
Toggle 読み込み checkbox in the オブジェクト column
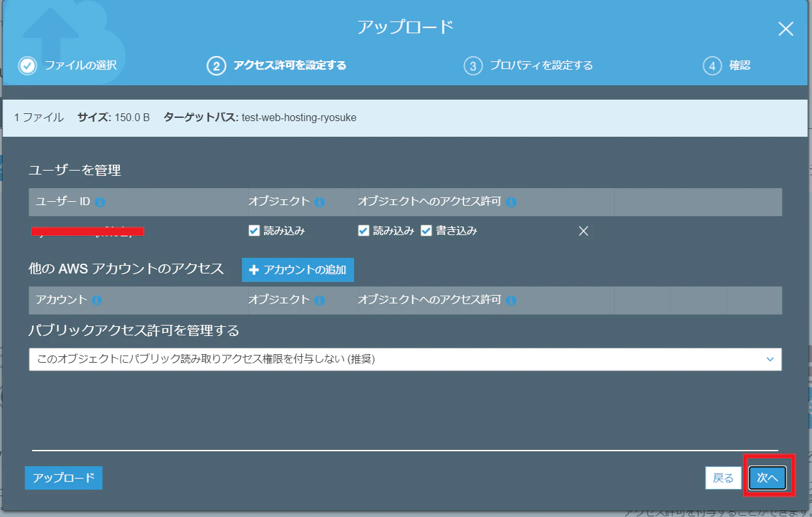click(254, 231)
